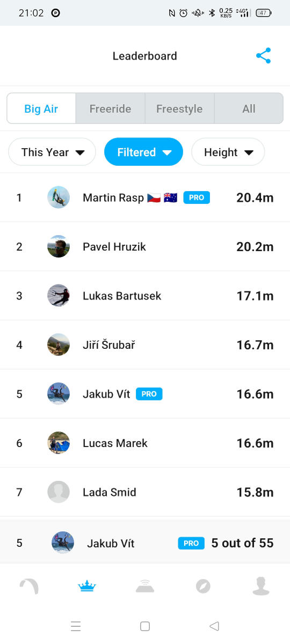Open the Filtered dropdown
Screen dimensions: 290x644
click(x=143, y=152)
